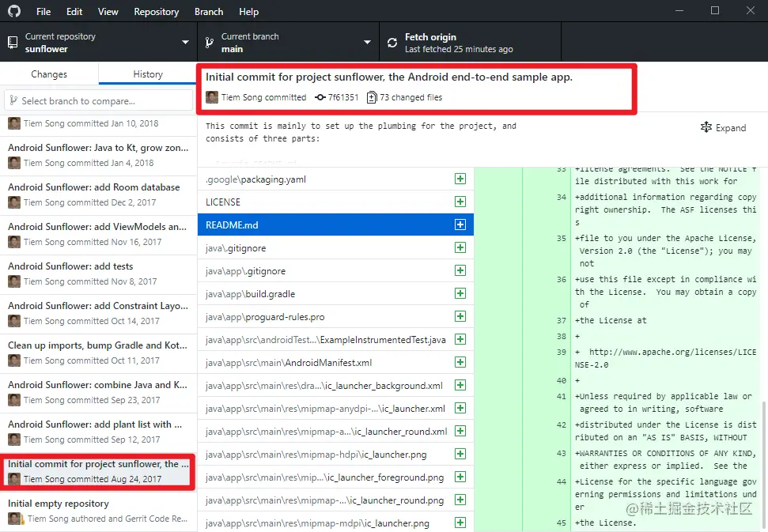This screenshot has height=532, width=768.
Task: Click Tiem Song avatar in commit header
Action: [212, 97]
